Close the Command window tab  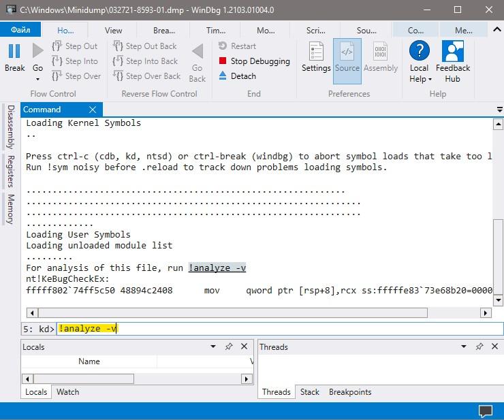coord(93,110)
